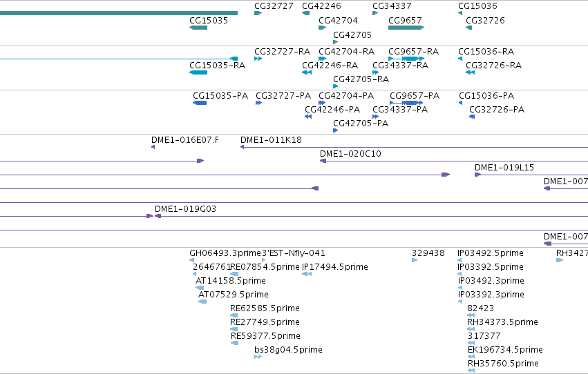Select the CG42704-RA transcript label
588x374 pixels.
pyautogui.click(x=346, y=52)
